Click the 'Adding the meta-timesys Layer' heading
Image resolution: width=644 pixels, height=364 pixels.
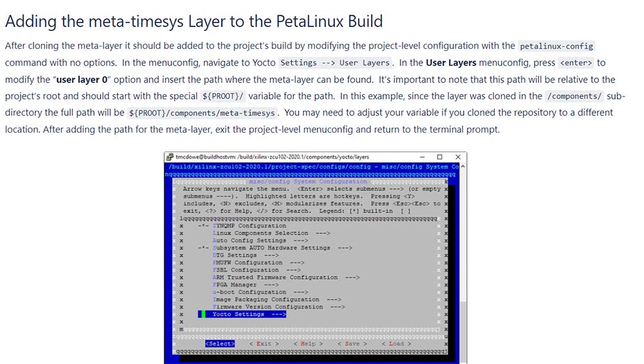click(x=194, y=21)
